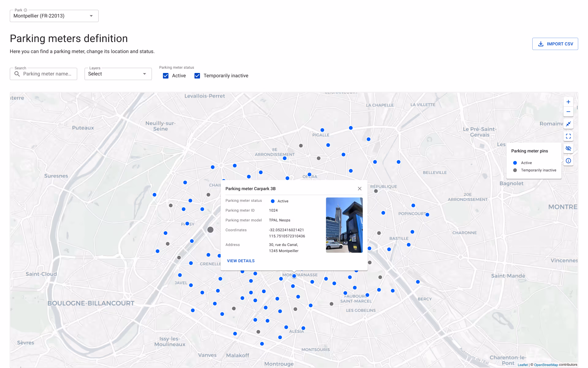
Task: Click the search magnifier icon
Action: point(17,74)
